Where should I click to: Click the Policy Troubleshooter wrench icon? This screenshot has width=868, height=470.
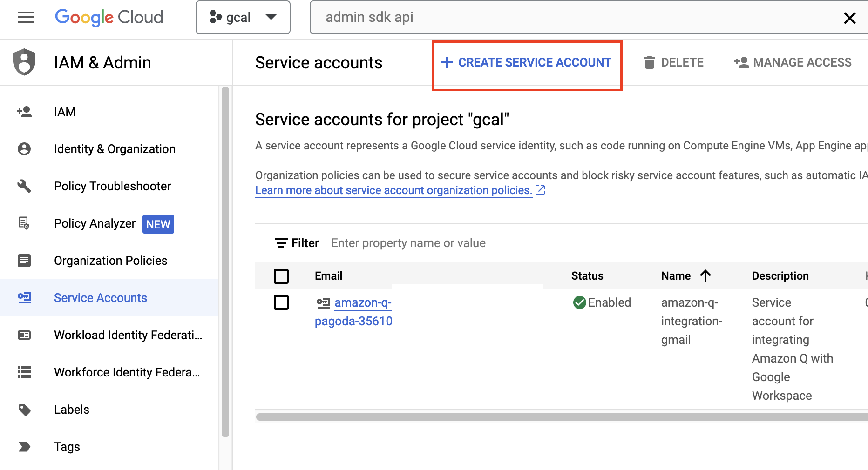(x=24, y=186)
